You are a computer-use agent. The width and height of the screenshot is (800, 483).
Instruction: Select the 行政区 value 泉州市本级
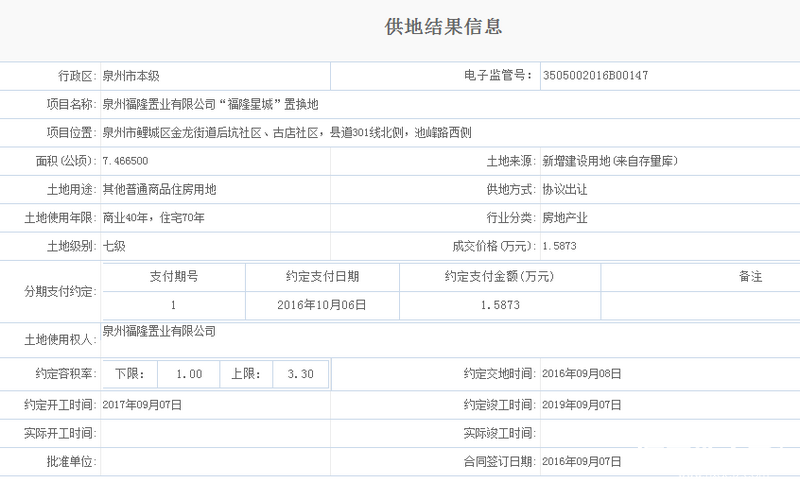pos(131,76)
